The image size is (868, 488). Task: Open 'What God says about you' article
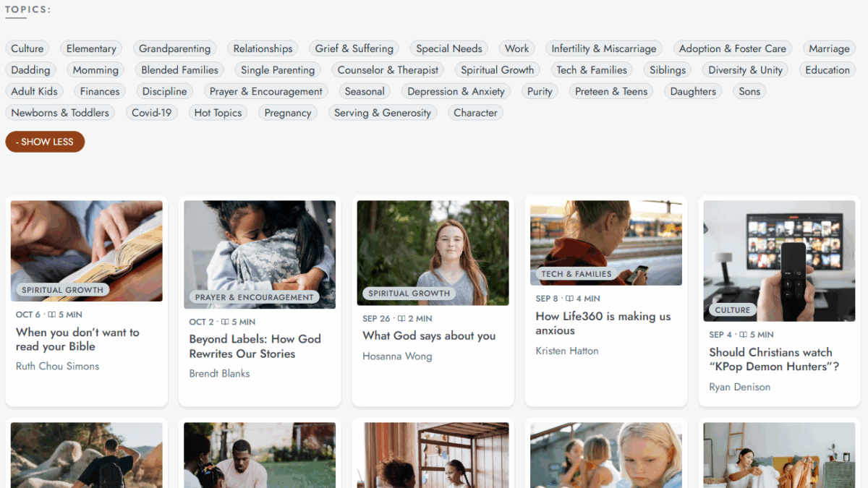429,335
